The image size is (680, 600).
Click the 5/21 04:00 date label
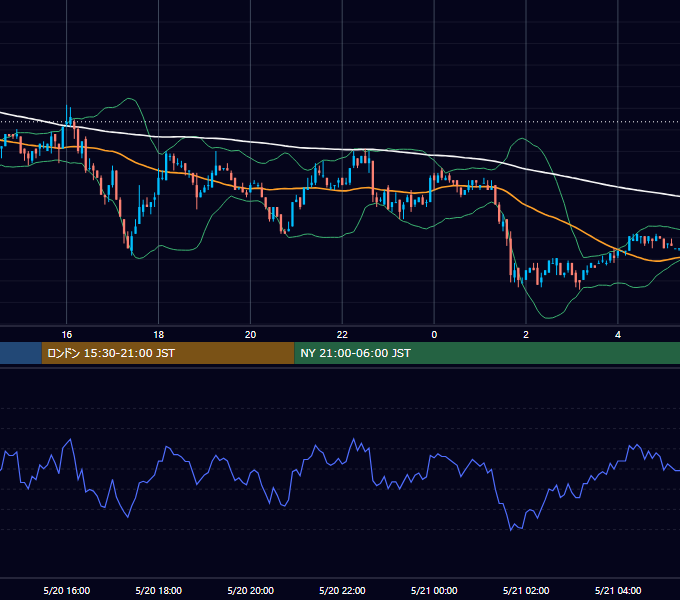coord(618,590)
